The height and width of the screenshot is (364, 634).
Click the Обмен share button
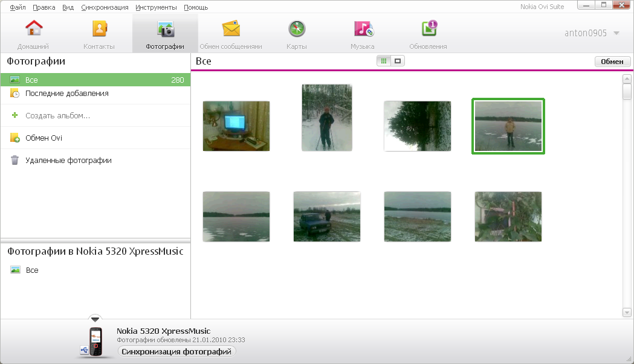[x=612, y=62]
